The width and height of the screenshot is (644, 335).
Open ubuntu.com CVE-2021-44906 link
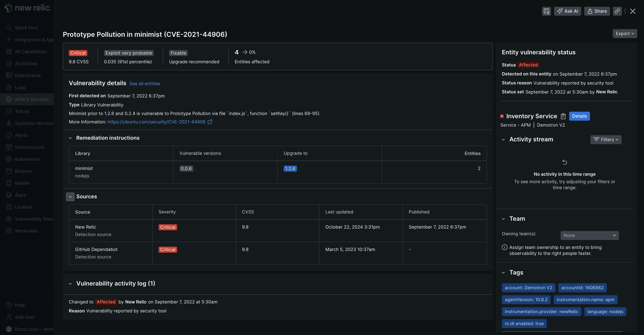tap(156, 122)
